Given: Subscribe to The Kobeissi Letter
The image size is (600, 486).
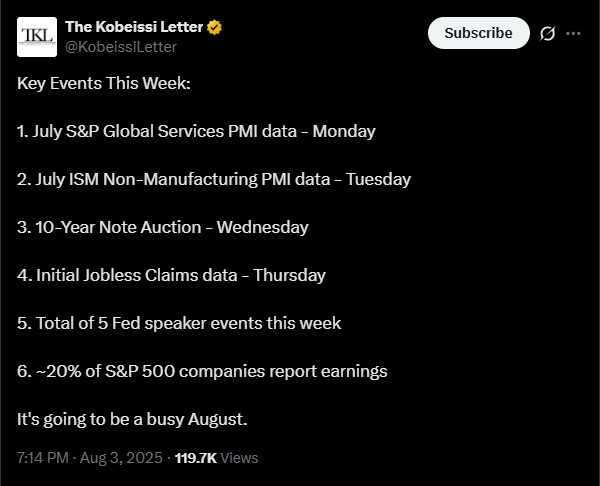Looking at the screenshot, I should 479,33.
